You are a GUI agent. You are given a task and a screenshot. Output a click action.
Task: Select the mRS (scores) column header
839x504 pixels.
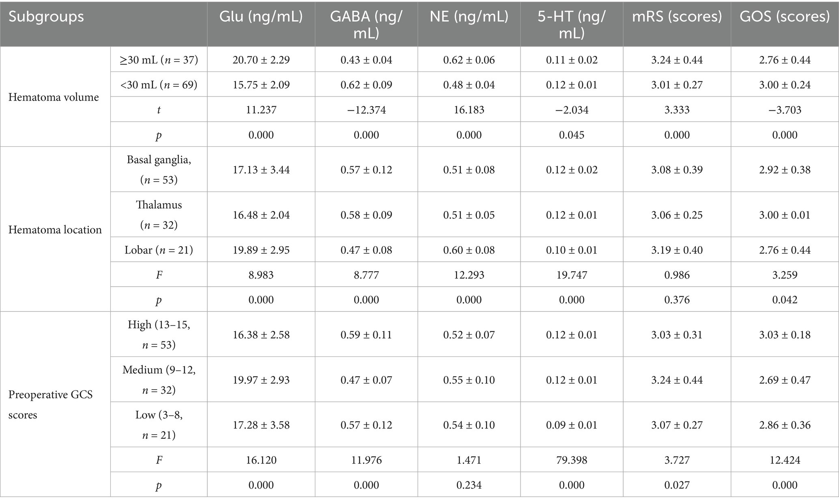[x=677, y=17]
